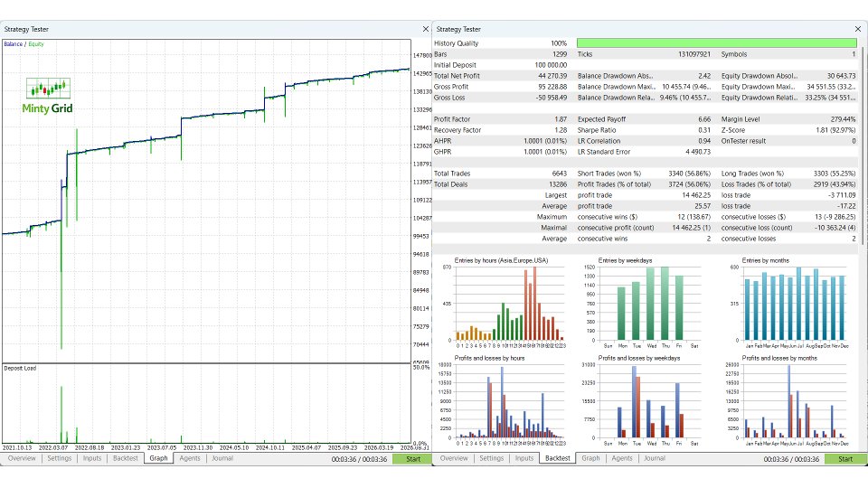
Task: Open Agents tab in right Strategy Tester
Action: pyautogui.click(x=622, y=458)
